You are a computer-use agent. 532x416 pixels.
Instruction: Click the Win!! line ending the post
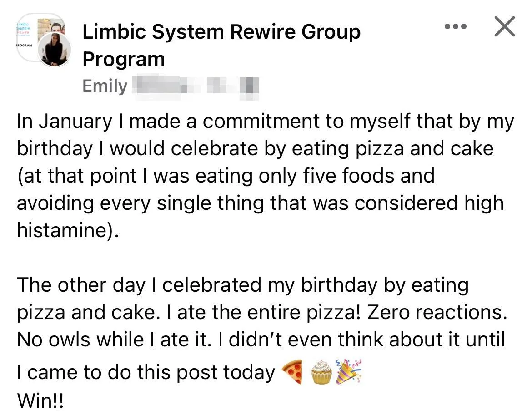[40, 400]
